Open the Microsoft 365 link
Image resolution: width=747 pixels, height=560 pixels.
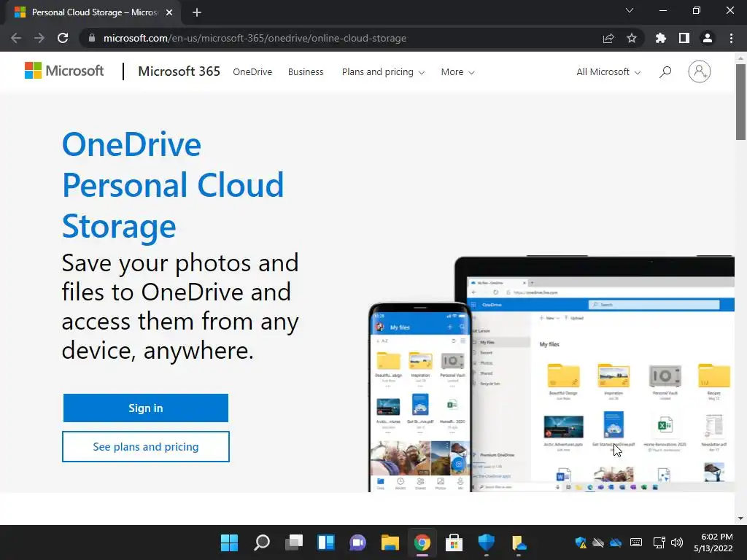pos(179,71)
